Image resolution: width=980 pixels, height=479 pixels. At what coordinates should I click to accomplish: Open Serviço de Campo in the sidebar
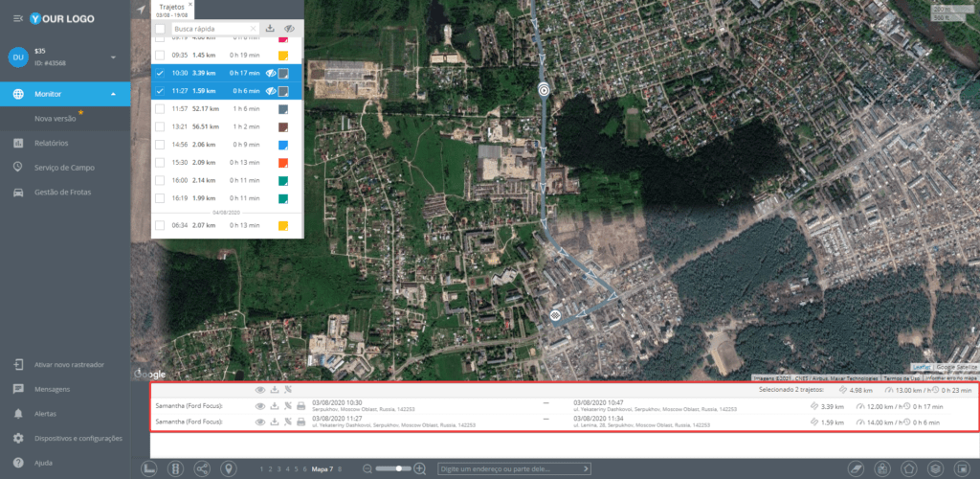(64, 168)
